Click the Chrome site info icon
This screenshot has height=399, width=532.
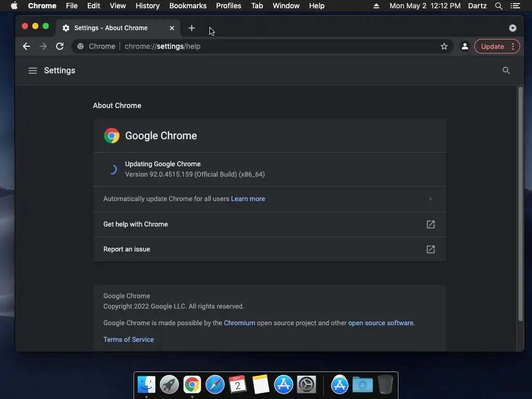click(x=81, y=46)
